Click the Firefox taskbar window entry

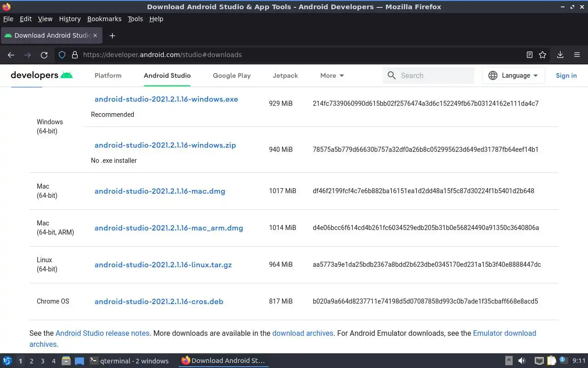coord(223,361)
